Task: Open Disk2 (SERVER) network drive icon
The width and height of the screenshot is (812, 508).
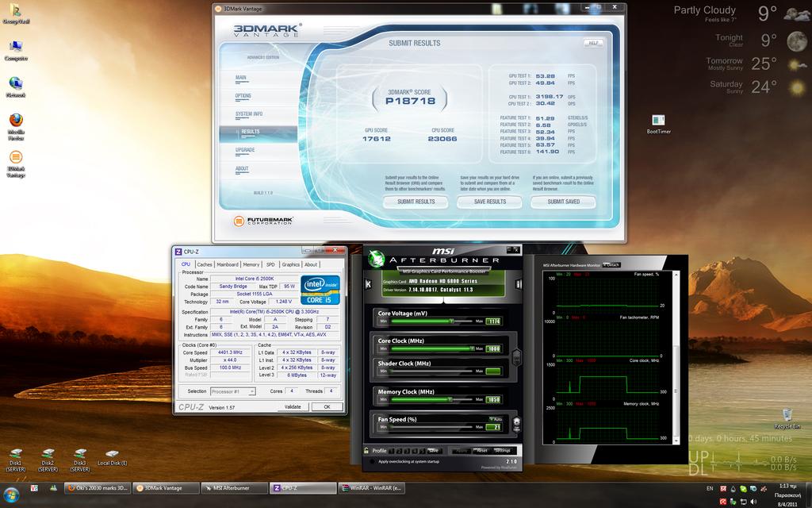Action: coord(48,460)
